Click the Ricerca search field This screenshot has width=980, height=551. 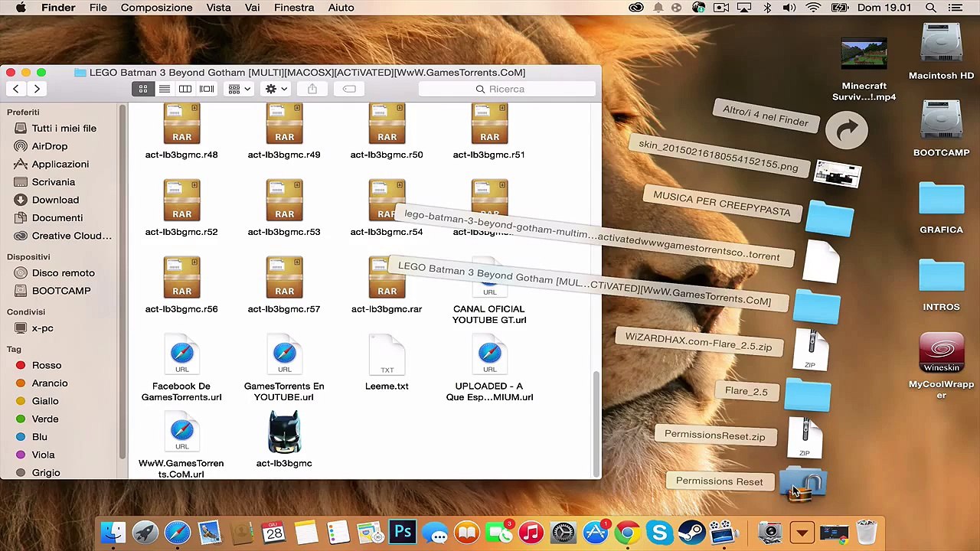click(507, 89)
